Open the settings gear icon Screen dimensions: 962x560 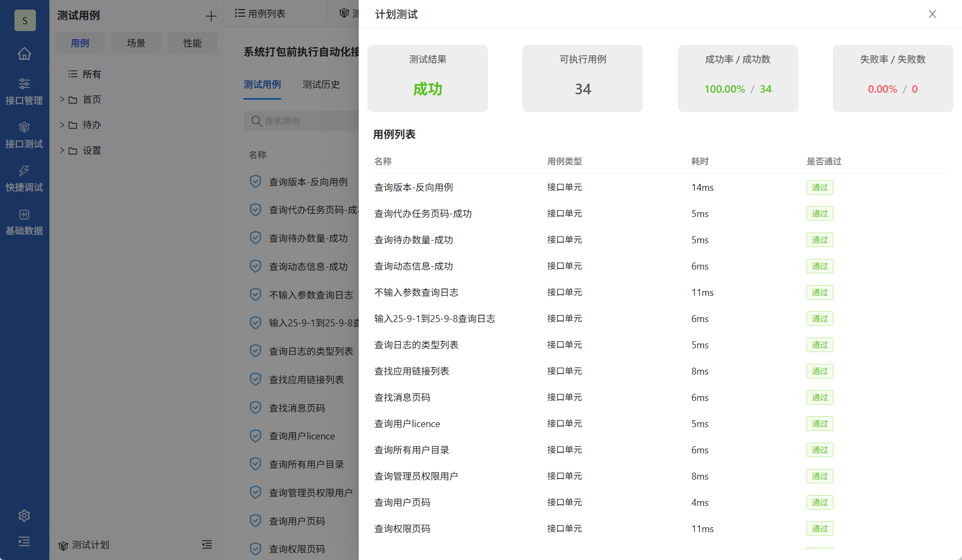pyautogui.click(x=24, y=516)
